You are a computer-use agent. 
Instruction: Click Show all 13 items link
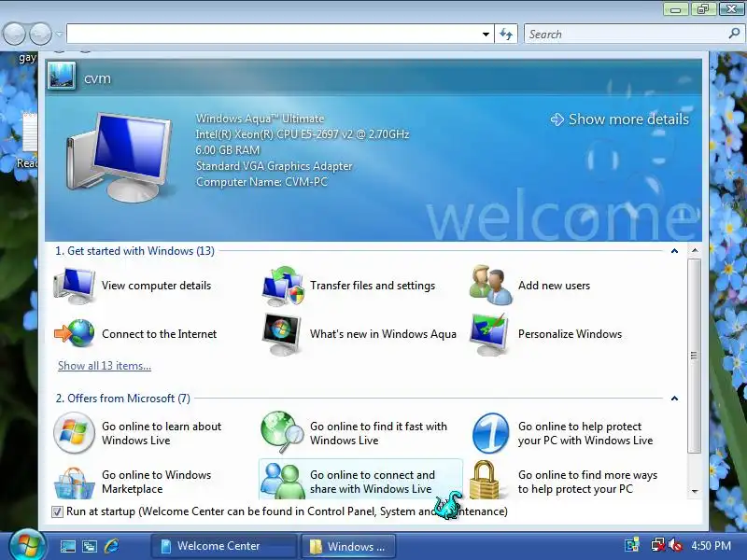[x=105, y=366]
